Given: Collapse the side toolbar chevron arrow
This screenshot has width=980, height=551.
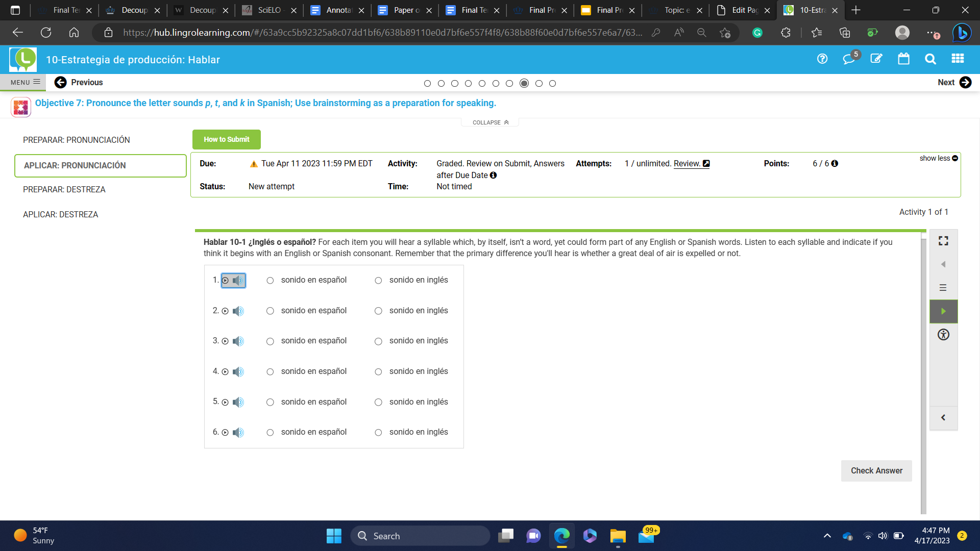Looking at the screenshot, I should 943,417.
